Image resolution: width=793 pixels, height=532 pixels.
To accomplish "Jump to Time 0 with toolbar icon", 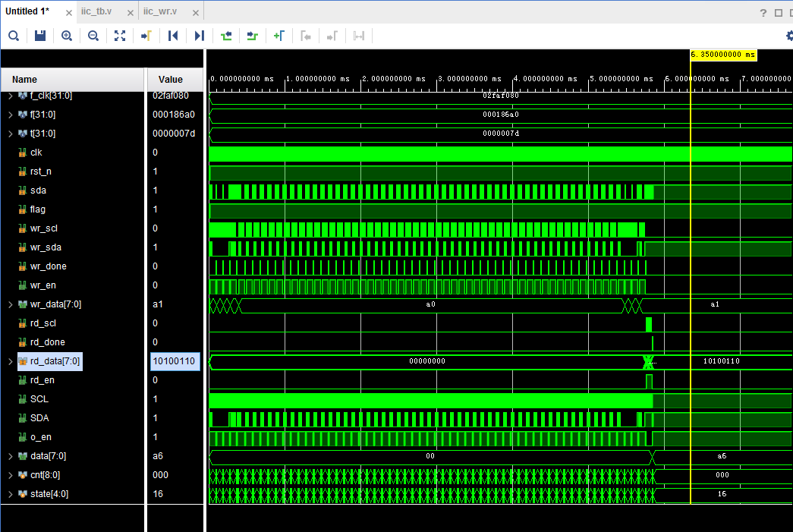I will click(x=173, y=35).
